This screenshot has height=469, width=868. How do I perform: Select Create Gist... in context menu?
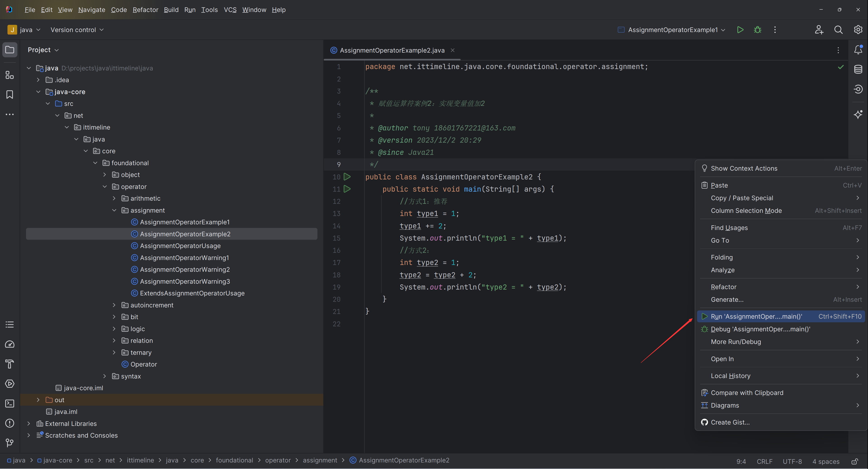(781, 422)
